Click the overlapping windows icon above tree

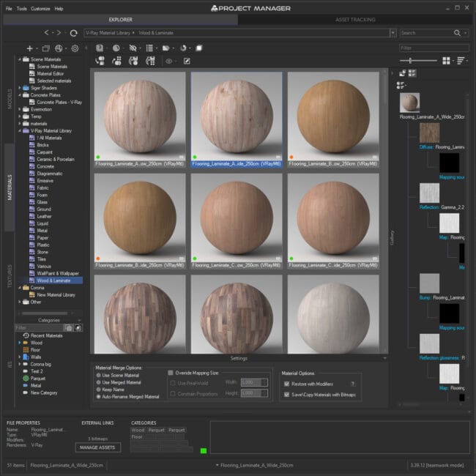tap(46, 48)
